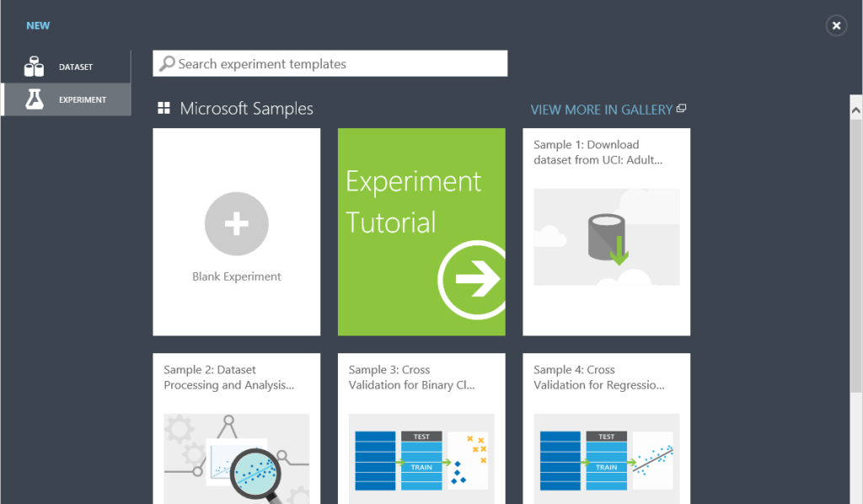Screen dimensions: 863x504
Task: Open VIEW MORE IN GALLERY
Action: pos(603,109)
